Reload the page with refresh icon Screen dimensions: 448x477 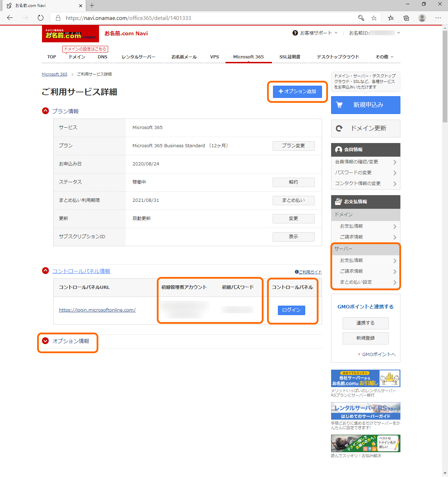coord(41,18)
